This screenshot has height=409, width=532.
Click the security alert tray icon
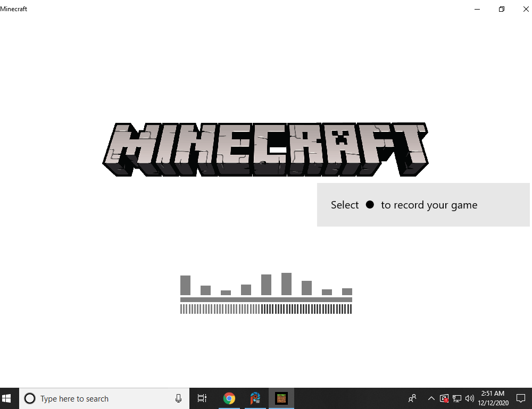(444, 398)
